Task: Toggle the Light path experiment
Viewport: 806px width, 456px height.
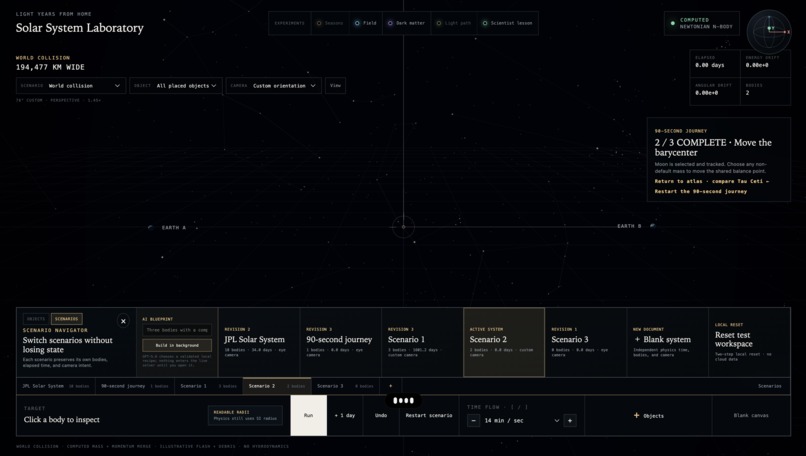Action: tap(454, 23)
